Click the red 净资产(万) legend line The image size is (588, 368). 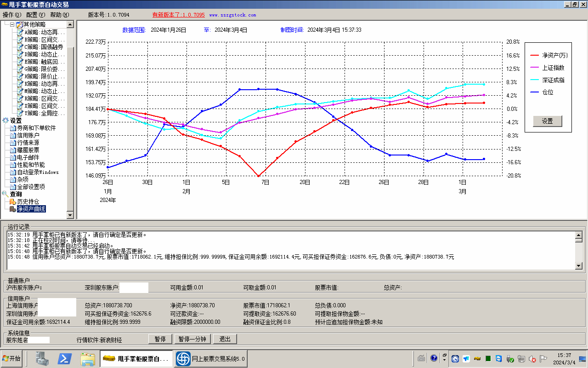pyautogui.click(x=535, y=55)
